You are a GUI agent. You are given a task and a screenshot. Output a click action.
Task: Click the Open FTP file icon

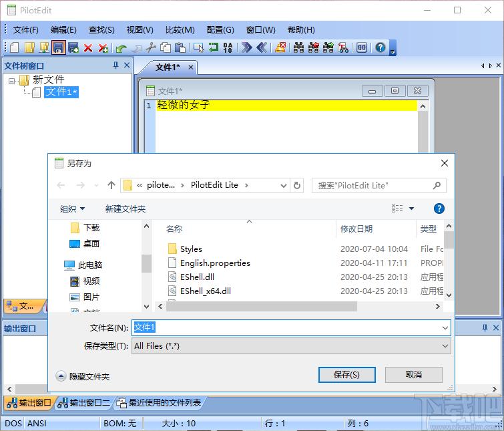point(43,47)
